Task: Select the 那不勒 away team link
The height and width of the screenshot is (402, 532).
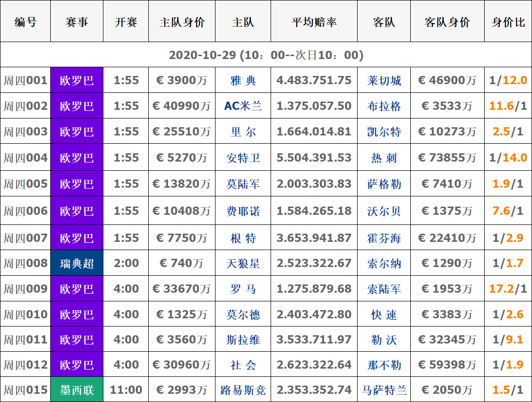Action: pos(384,365)
